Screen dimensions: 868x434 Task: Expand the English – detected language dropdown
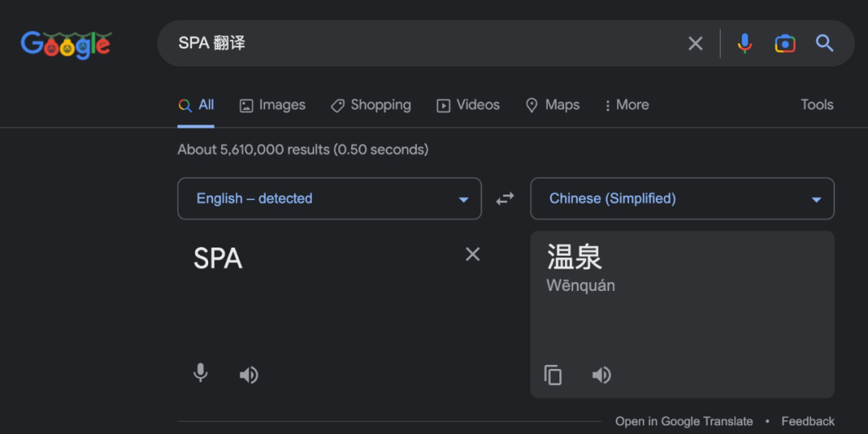point(330,199)
